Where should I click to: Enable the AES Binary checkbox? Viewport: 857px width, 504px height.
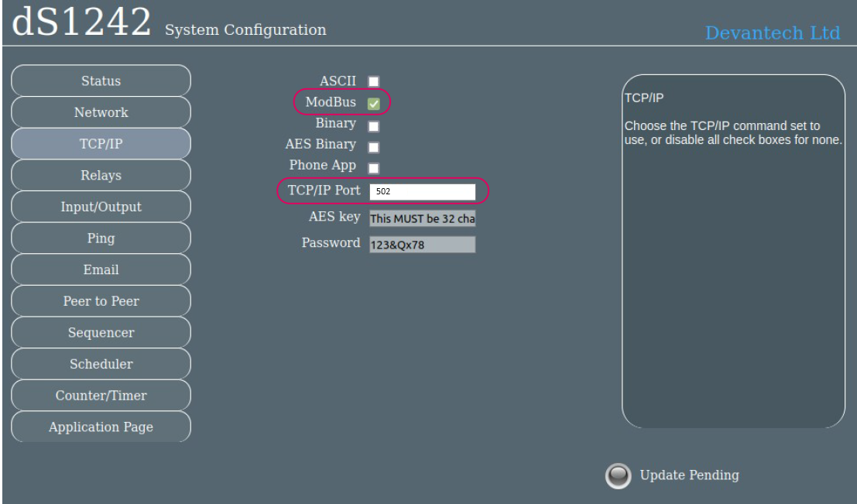coord(374,147)
